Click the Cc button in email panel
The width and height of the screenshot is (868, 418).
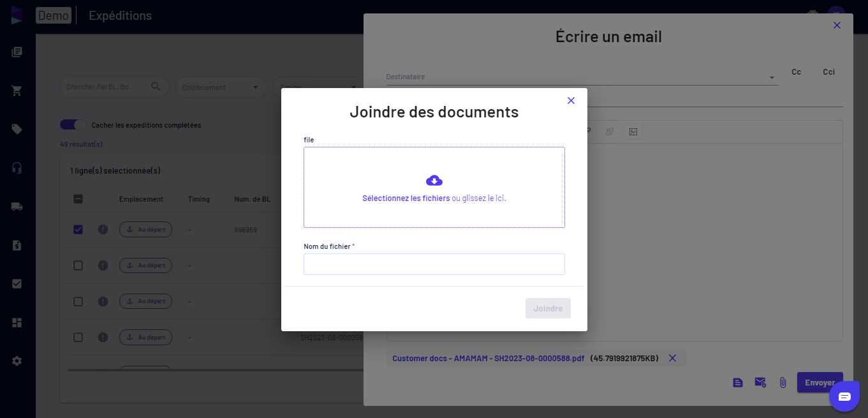tap(796, 72)
